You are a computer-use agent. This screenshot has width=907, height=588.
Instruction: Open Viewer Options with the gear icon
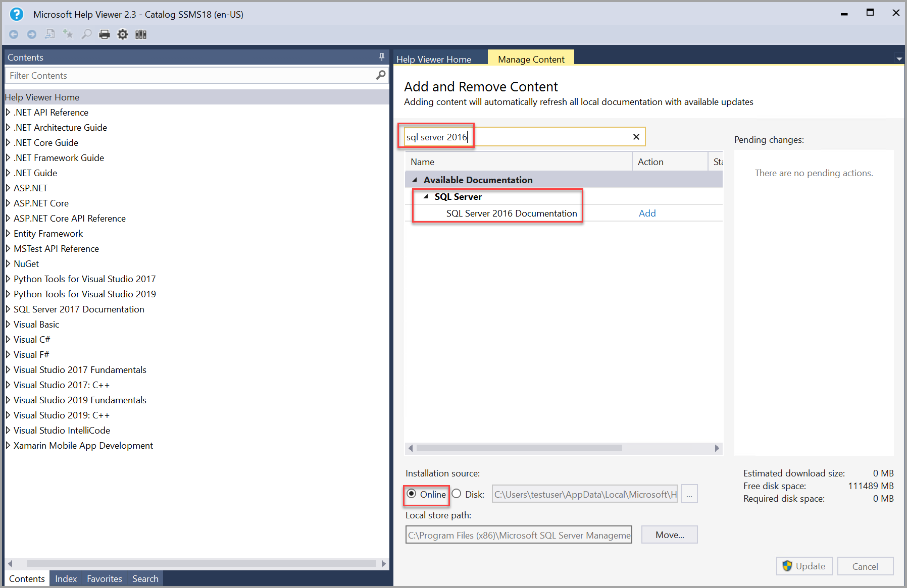point(123,34)
